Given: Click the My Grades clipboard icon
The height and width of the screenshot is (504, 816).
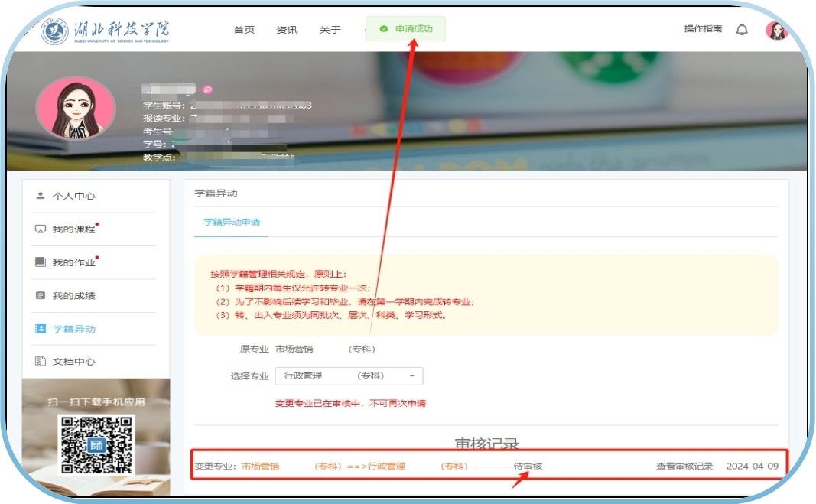Looking at the screenshot, I should tap(41, 295).
